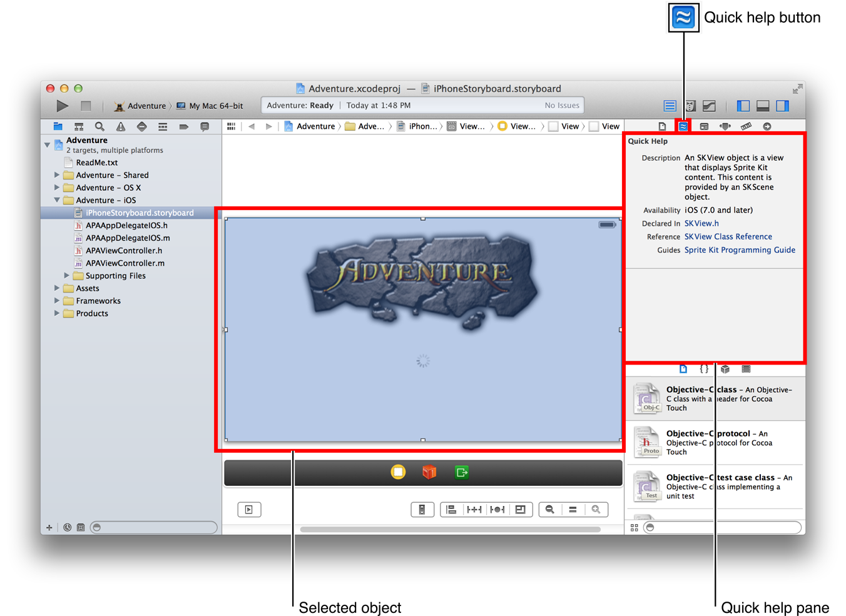Toggle library icon grid view

[x=634, y=528]
